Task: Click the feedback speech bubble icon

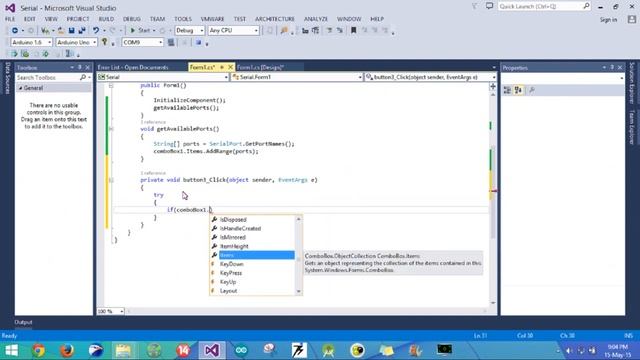Action: coord(489,6)
